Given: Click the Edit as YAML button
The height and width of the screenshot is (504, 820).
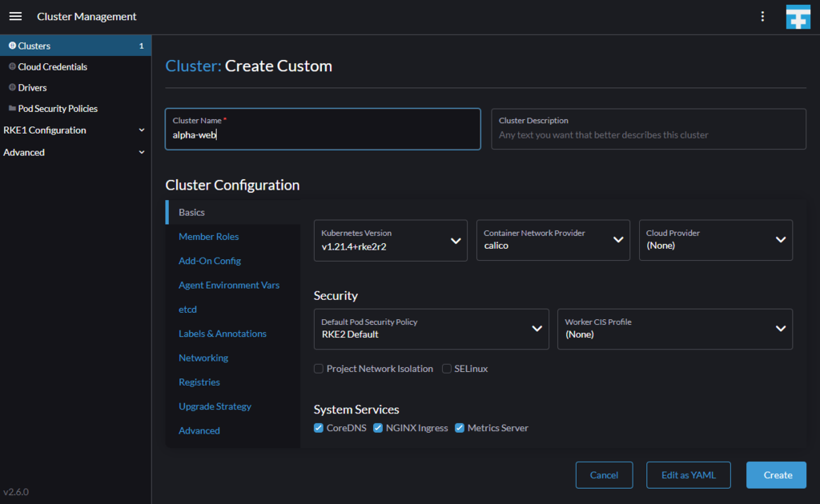Looking at the screenshot, I should tap(688, 474).
